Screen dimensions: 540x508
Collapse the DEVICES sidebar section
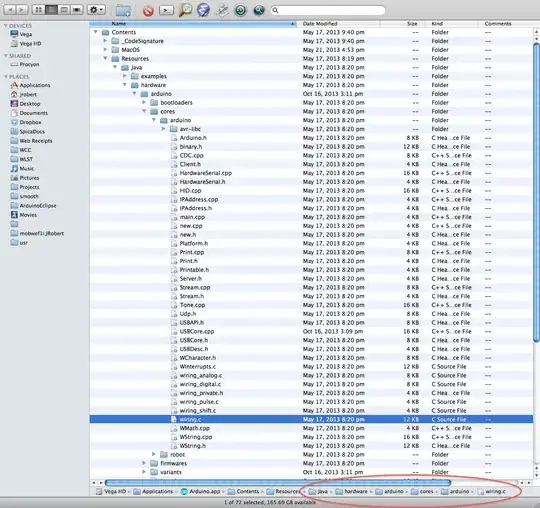pos(6,26)
